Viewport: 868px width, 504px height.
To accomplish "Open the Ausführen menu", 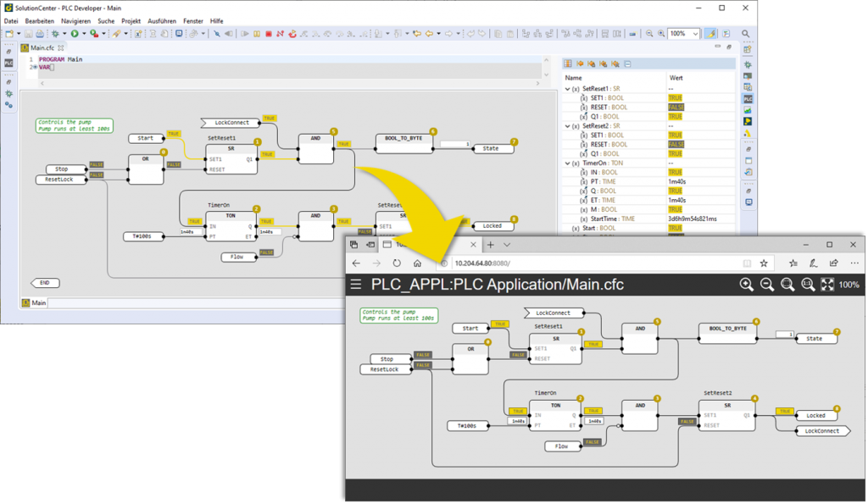I will (x=164, y=19).
